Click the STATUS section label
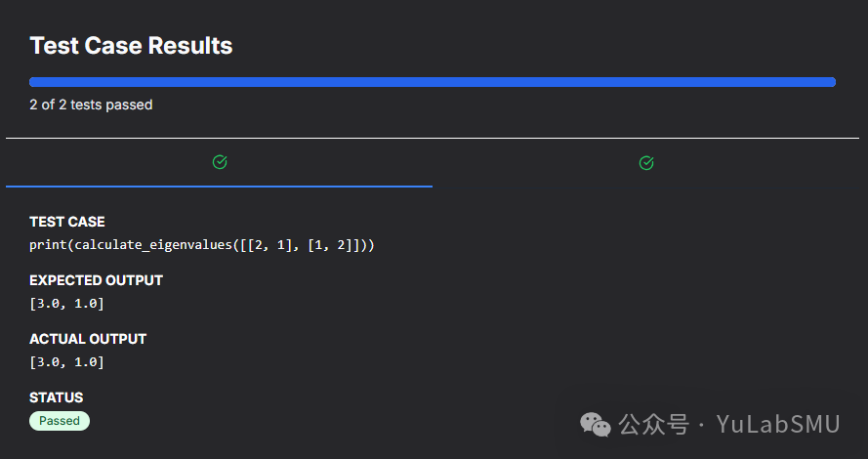This screenshot has width=868, height=459. pyautogui.click(x=57, y=397)
